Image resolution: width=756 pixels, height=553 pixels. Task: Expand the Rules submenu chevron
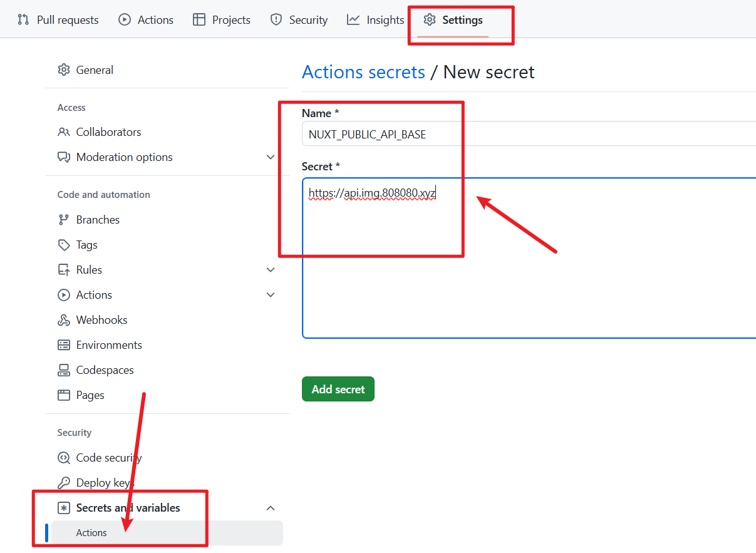(271, 270)
